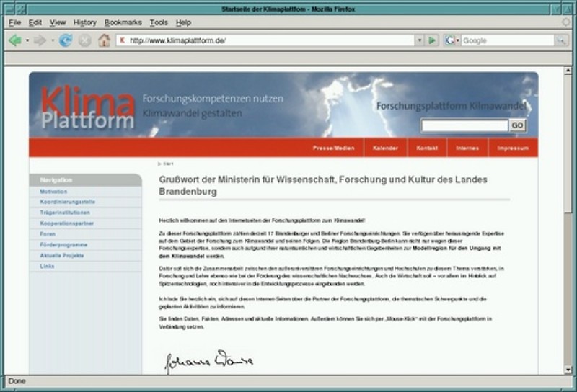Screen dimensions: 577x392
Task: Open the Tools menu
Action: click(159, 22)
